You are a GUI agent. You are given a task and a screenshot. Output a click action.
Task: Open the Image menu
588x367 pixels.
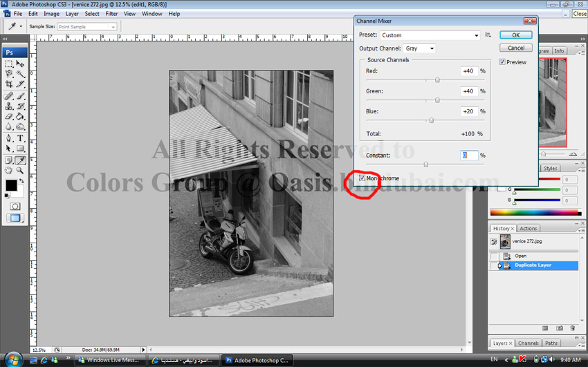(x=51, y=14)
